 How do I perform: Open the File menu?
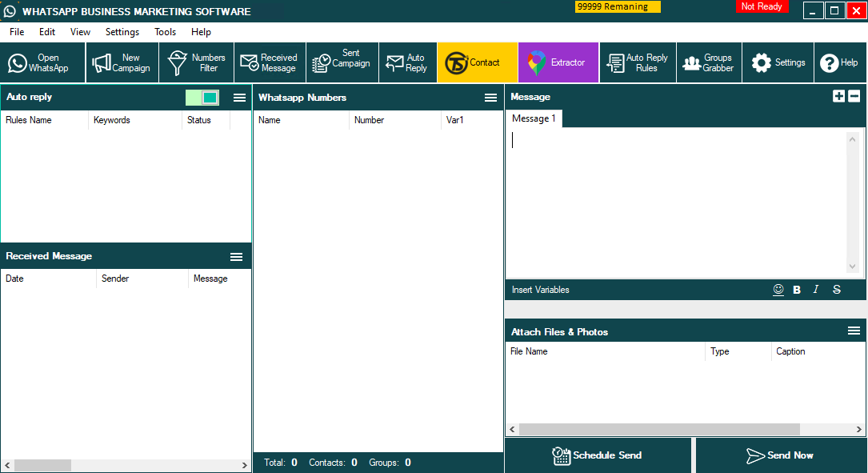[17, 32]
